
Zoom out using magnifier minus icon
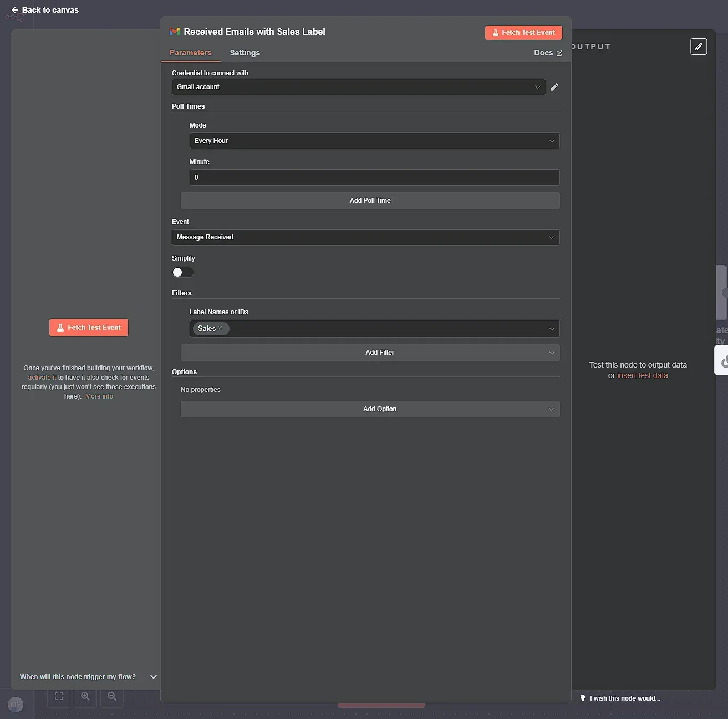point(111,697)
